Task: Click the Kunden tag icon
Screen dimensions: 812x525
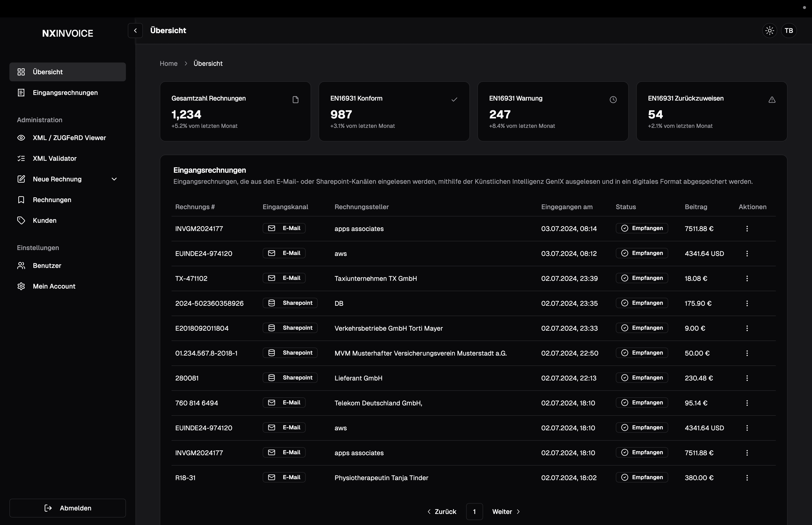Action: click(x=21, y=221)
